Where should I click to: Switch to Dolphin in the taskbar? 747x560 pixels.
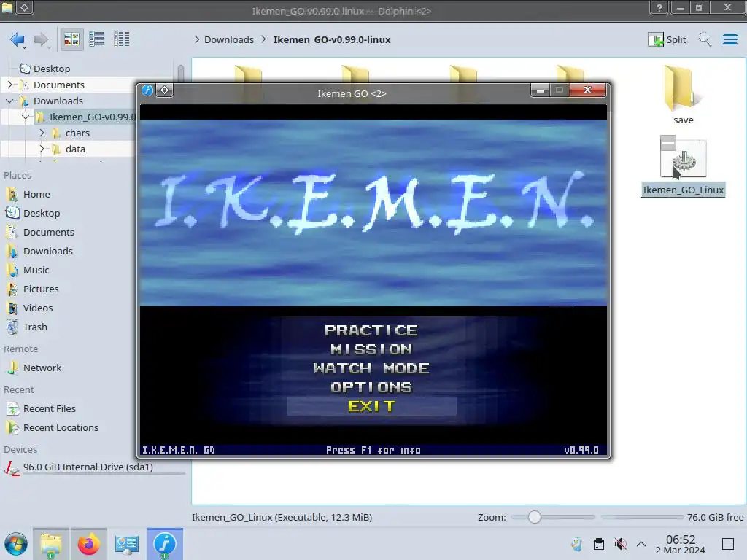pos(51,544)
